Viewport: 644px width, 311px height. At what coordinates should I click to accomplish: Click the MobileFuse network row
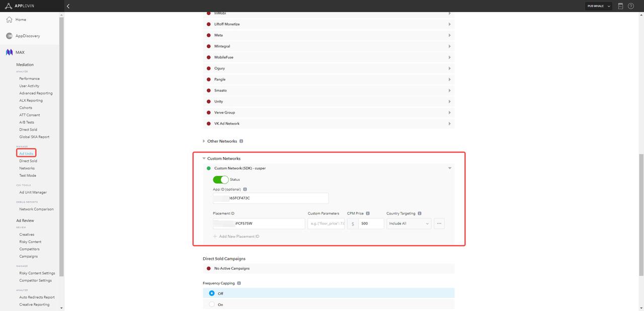(329, 57)
